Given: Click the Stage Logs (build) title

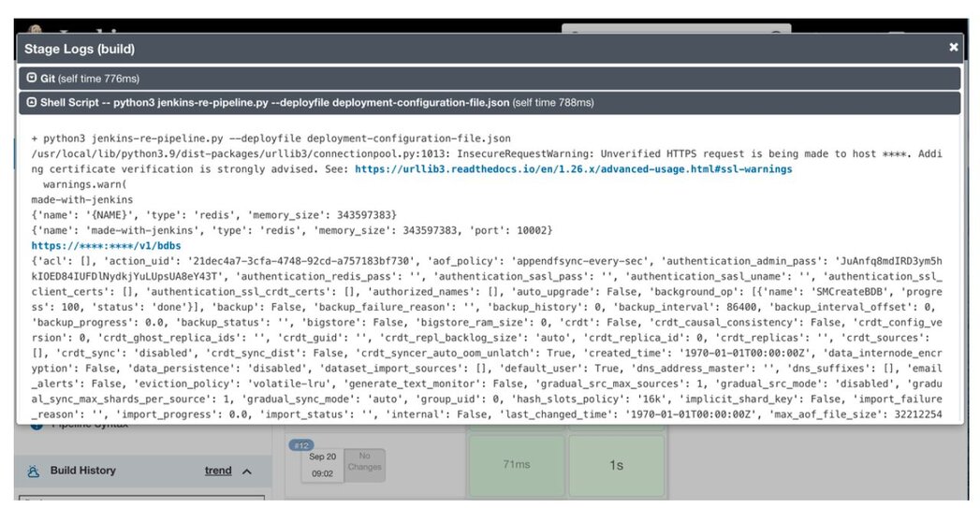Looking at the screenshot, I should click(80, 49).
